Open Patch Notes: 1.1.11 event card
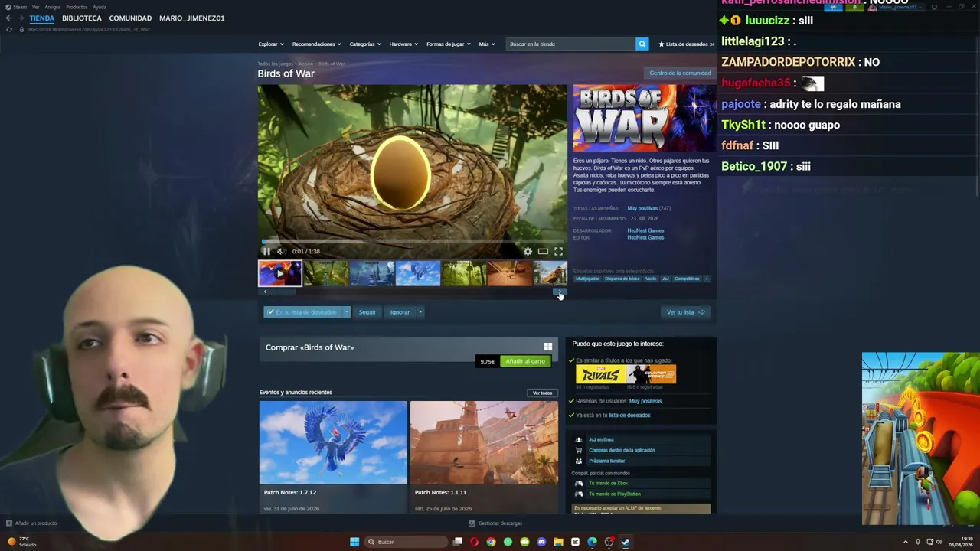Screen dimensions: 980x551 [484, 457]
